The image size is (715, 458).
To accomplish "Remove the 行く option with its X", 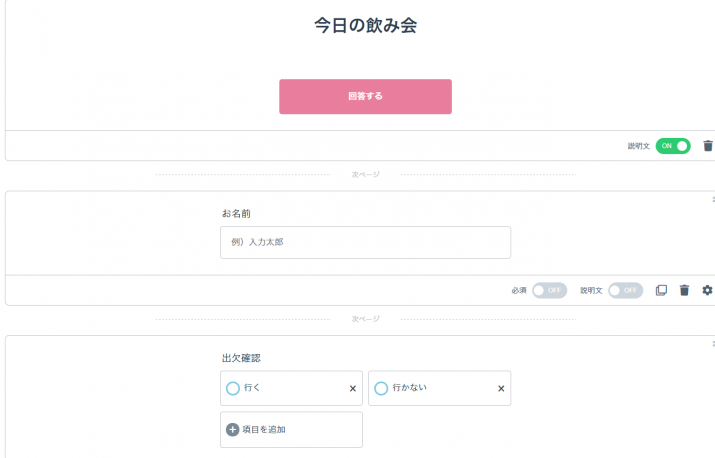I will pos(352,389).
